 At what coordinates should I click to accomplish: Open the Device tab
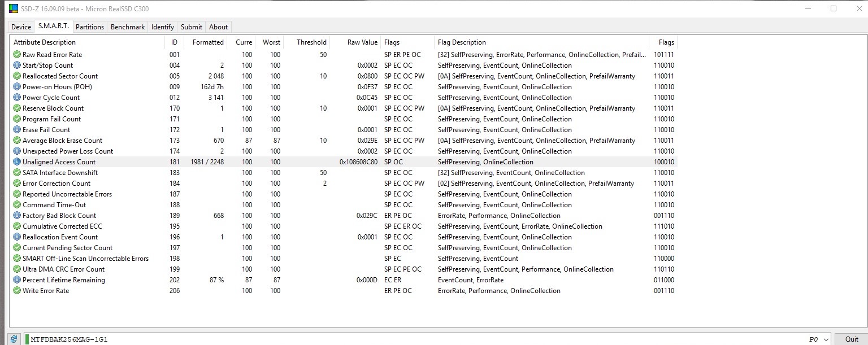(x=21, y=27)
